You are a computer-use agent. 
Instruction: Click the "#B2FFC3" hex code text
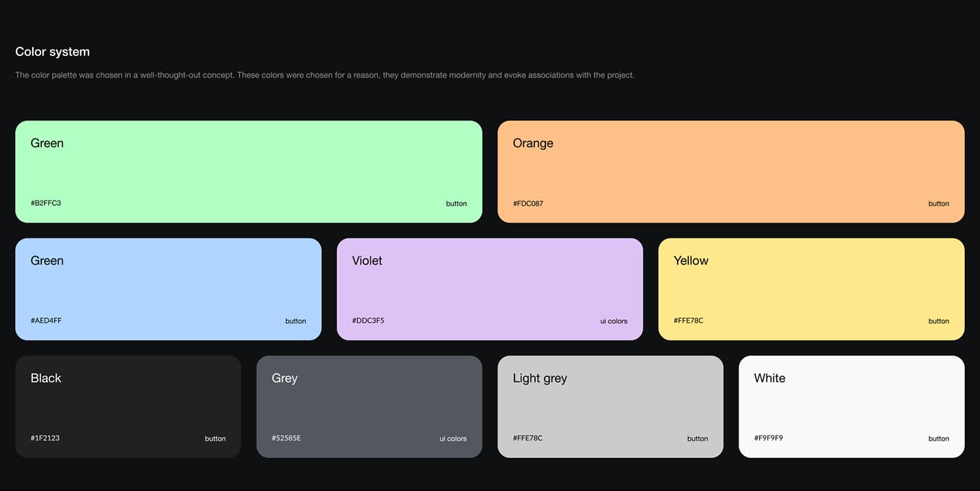click(45, 203)
